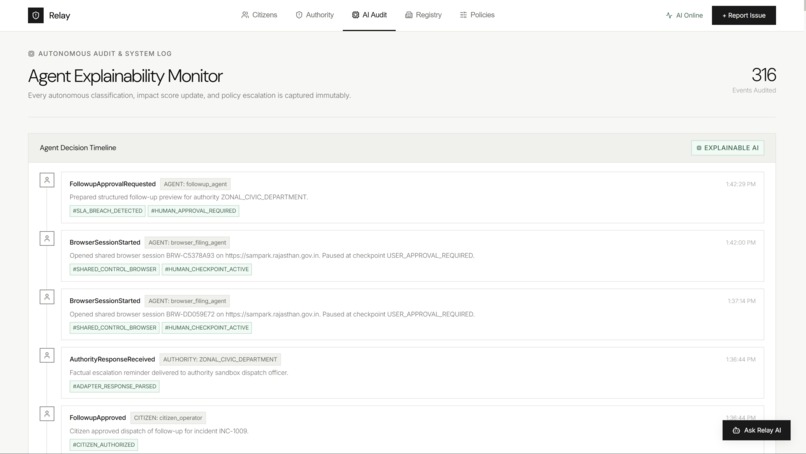The height and width of the screenshot is (454, 806).
Task: Click the AGENT: followup_agent tag
Action: (195, 184)
